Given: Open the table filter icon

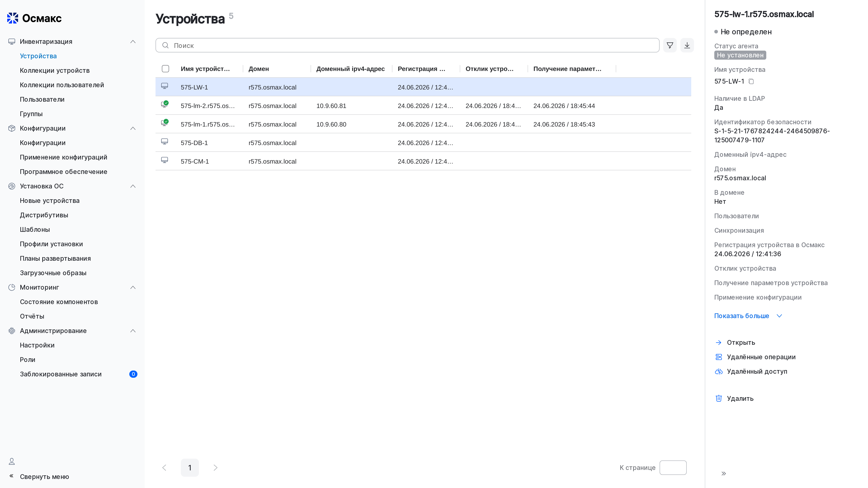Looking at the screenshot, I should [670, 45].
